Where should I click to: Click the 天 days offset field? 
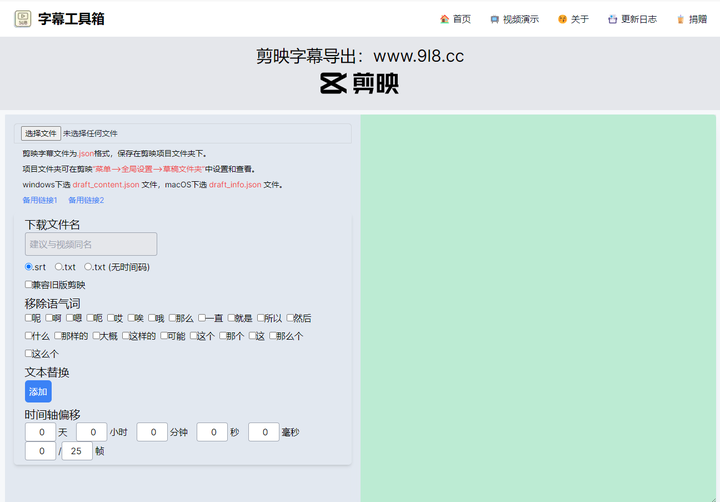(40, 432)
